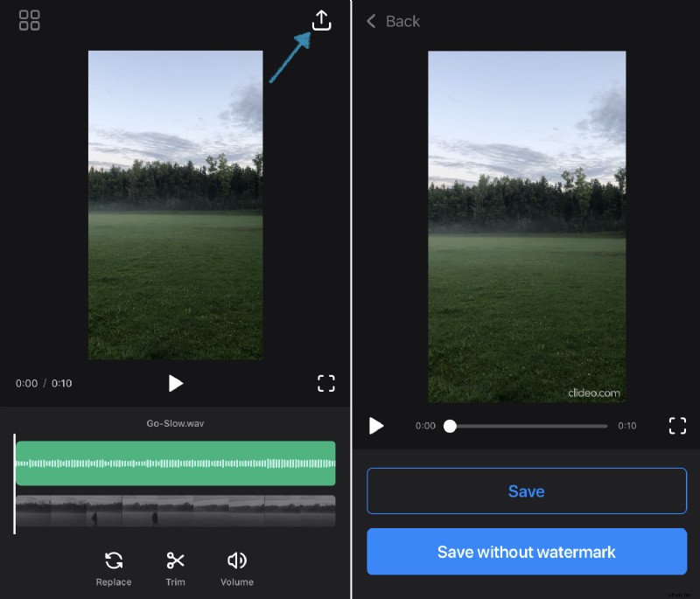Go back using the Back button
This screenshot has width=700, height=599.
[x=392, y=21]
